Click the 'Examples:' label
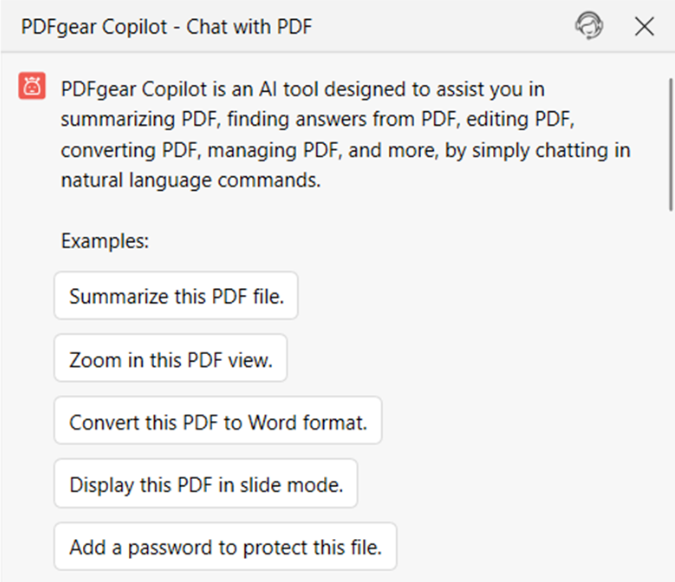The height and width of the screenshot is (582, 675). pyautogui.click(x=105, y=241)
